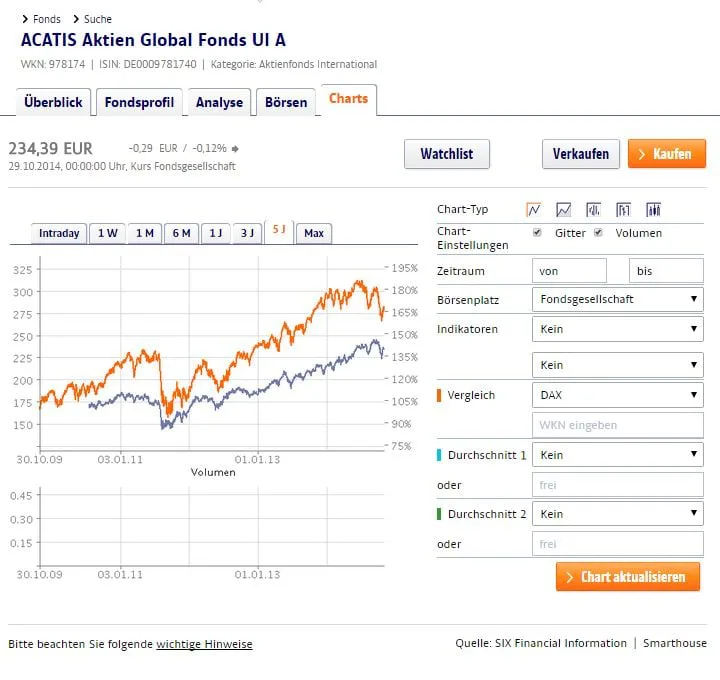The width and height of the screenshot is (720, 680).
Task: Go to the Suche breadcrumb link
Action: tap(98, 19)
